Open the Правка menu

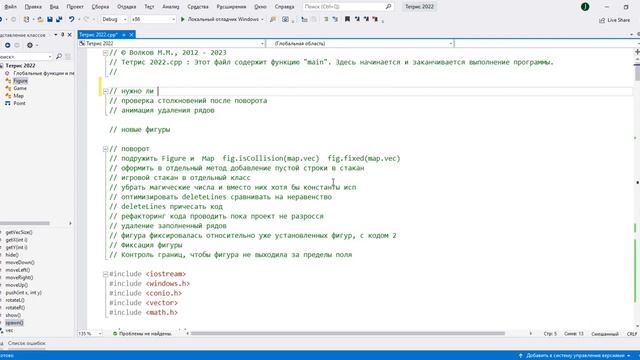[x=33, y=7]
